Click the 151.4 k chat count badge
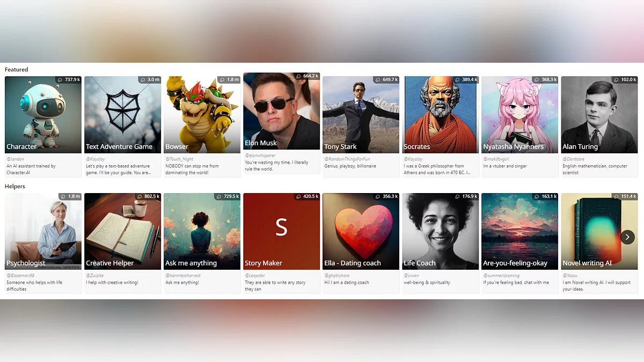This screenshot has height=362, width=644. point(625,196)
